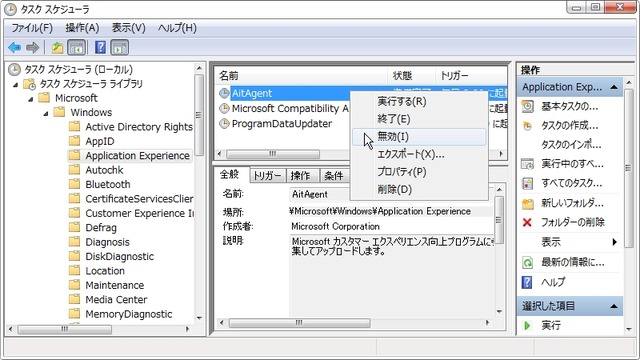Click the 名前 column header

300,76
